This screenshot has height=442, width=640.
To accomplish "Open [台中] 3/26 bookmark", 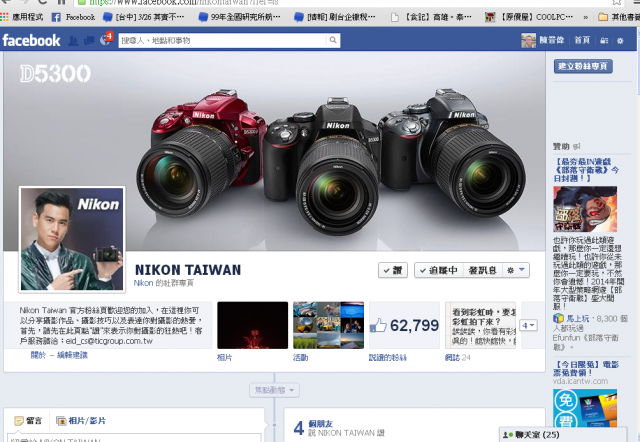I will point(144,17).
